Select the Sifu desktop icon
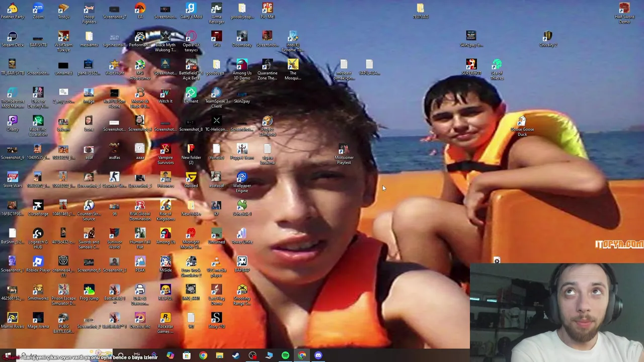Image resolution: width=644 pixels, height=362 pixels. pos(216,39)
